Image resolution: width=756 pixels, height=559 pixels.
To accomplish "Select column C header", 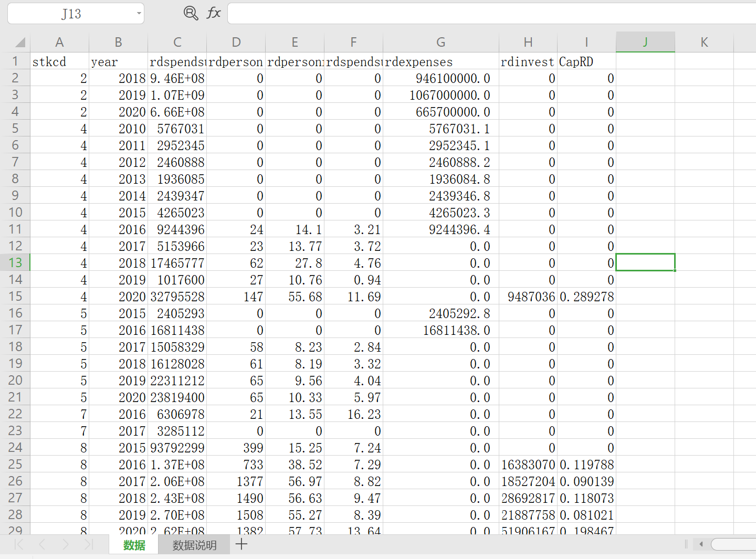I will click(x=177, y=43).
